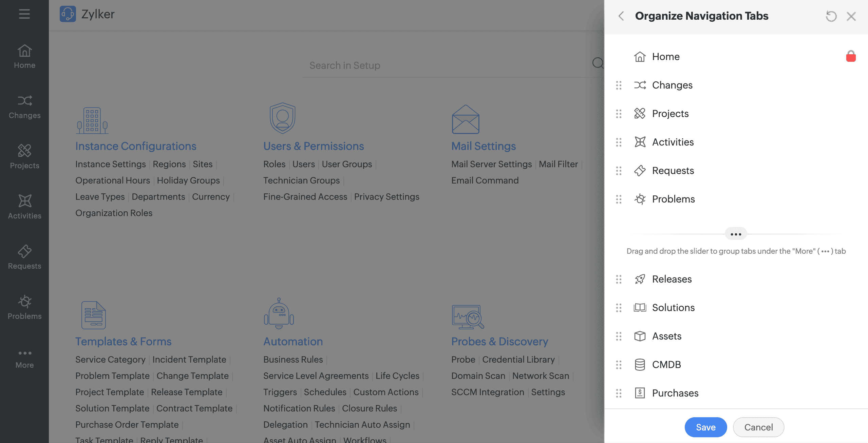Open the Problems sidebar tab
Viewport: 868px width, 443px height.
(x=24, y=307)
